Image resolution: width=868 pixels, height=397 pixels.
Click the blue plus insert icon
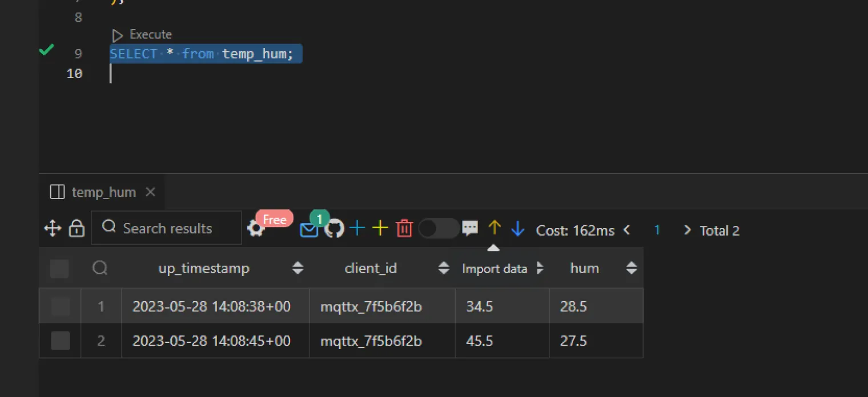tap(357, 229)
